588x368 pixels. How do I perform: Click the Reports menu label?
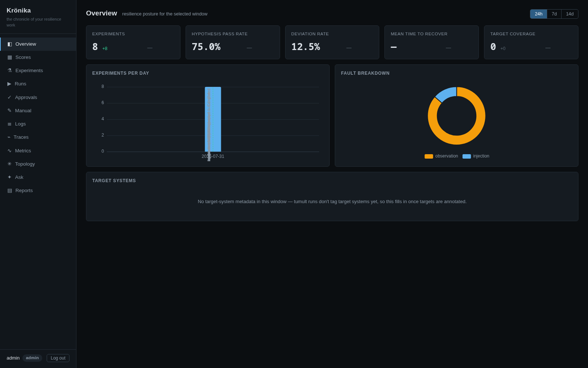[x=24, y=191]
